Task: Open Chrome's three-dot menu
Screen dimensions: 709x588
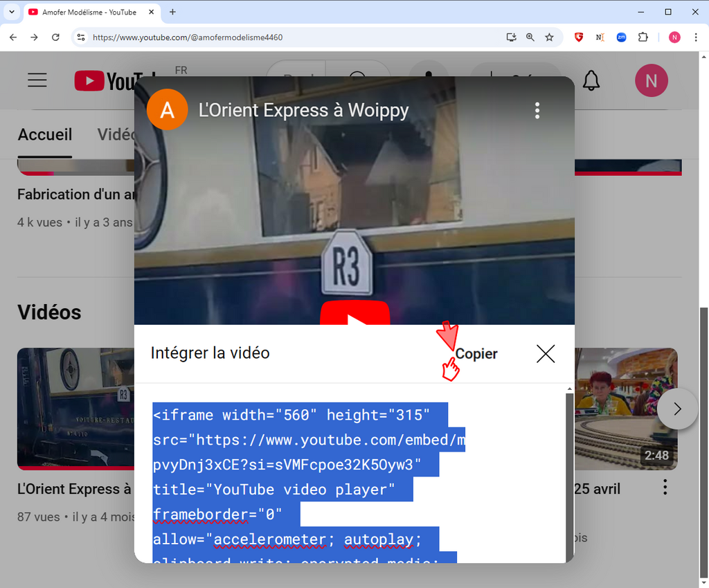Action: pos(695,37)
